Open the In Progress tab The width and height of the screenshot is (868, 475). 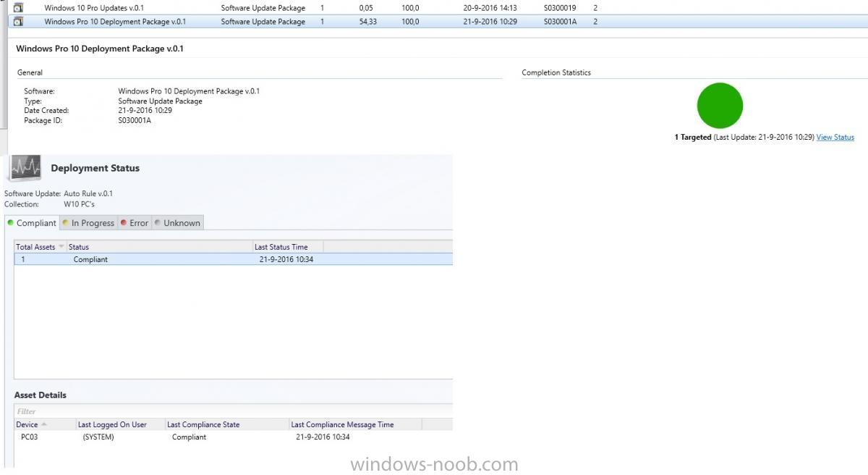88,223
